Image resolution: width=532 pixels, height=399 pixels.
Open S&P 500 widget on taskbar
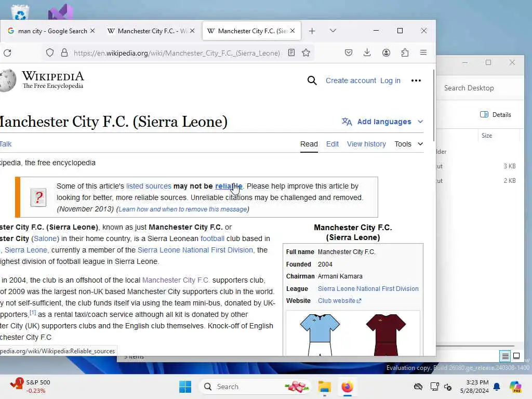(31, 386)
